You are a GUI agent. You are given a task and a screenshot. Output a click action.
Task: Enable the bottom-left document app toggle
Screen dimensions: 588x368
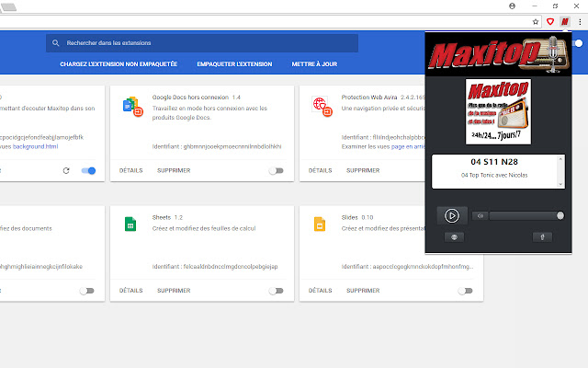87,291
